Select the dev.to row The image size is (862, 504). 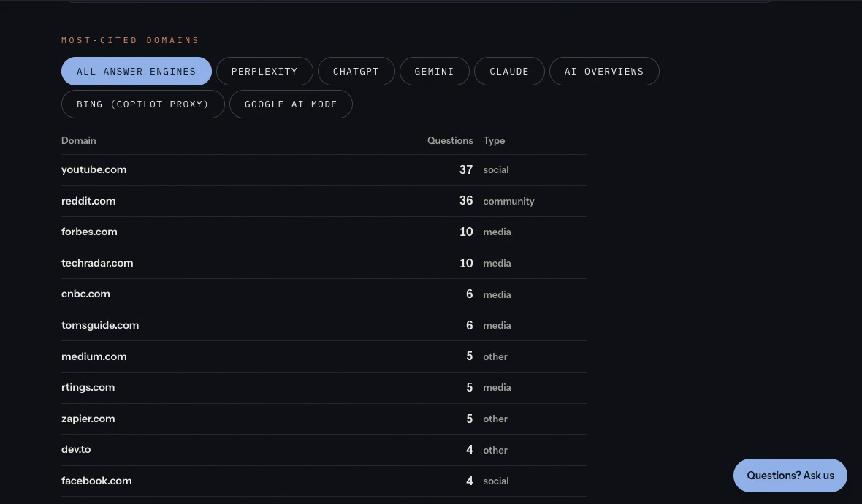(324, 450)
